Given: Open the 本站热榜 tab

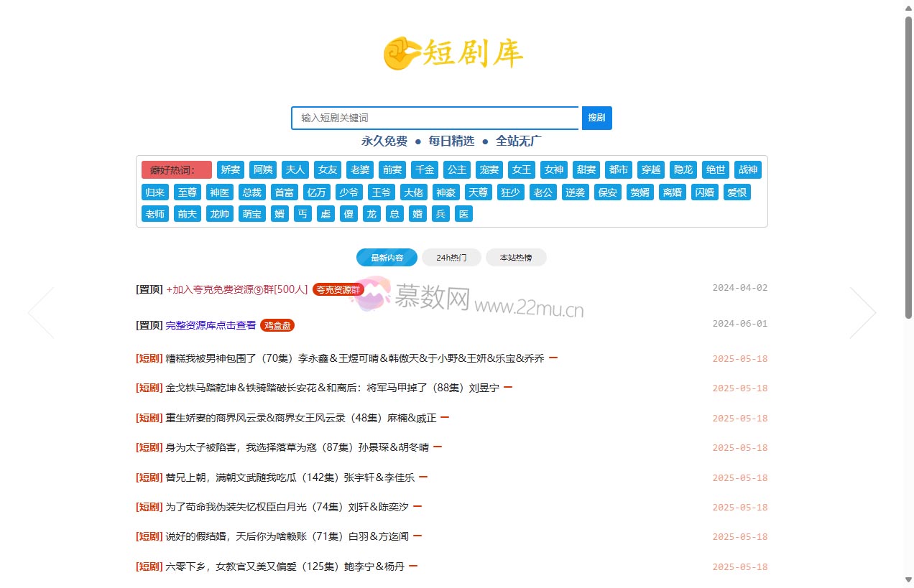Looking at the screenshot, I should click(516, 258).
